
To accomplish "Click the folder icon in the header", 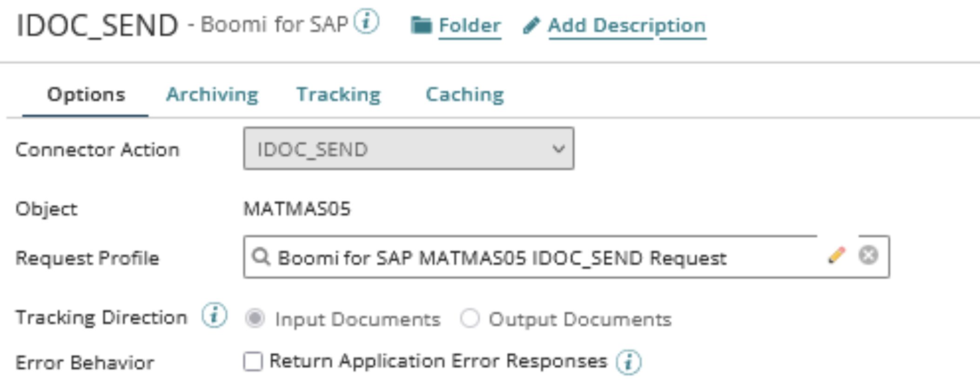I will coord(421,25).
